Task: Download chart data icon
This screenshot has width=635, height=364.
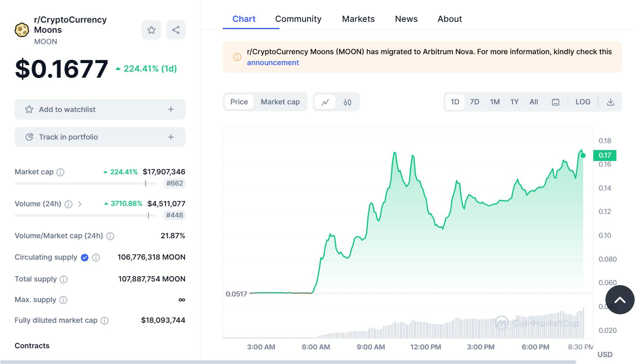Action: click(611, 102)
